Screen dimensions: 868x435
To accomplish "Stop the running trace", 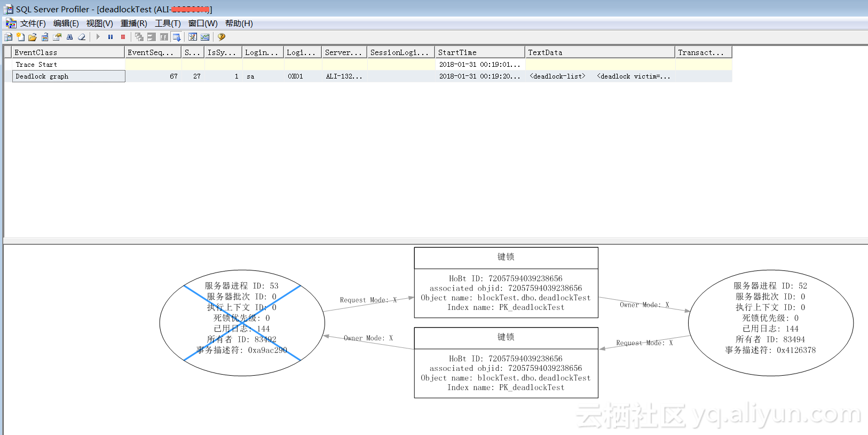I will pos(123,37).
